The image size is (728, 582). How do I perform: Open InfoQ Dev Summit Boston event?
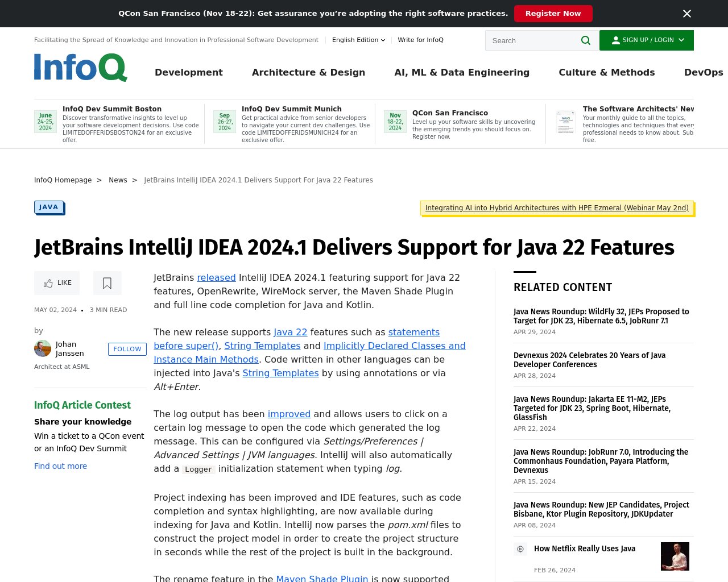pyautogui.click(x=112, y=109)
